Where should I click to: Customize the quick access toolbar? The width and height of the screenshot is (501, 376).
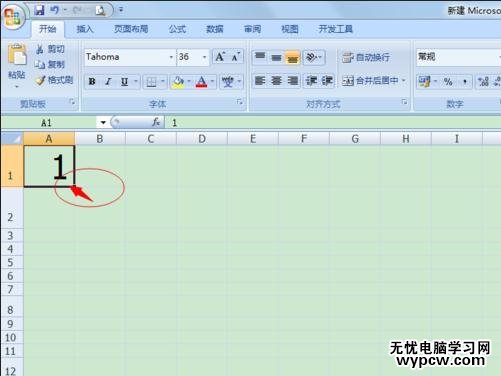(x=121, y=10)
